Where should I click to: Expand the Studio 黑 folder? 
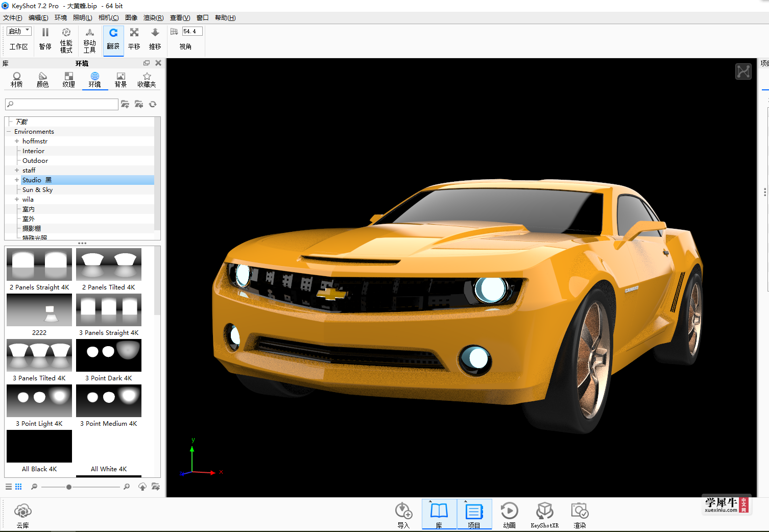point(17,180)
